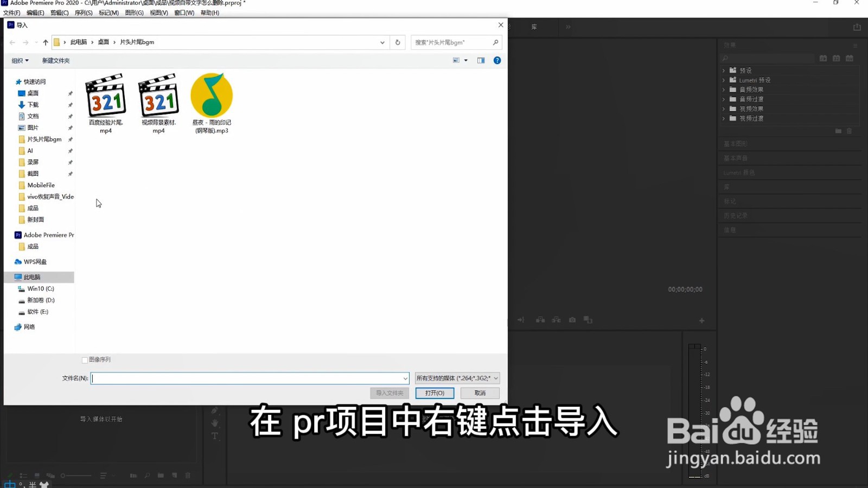Click the 新建文件夹 button
Screen dimensions: 868x488
pos(55,60)
